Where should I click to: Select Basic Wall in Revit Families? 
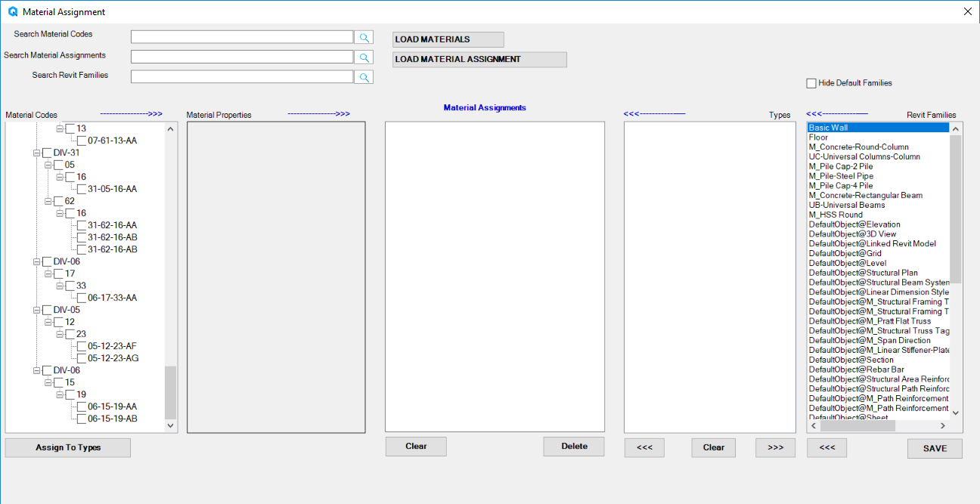coord(878,128)
